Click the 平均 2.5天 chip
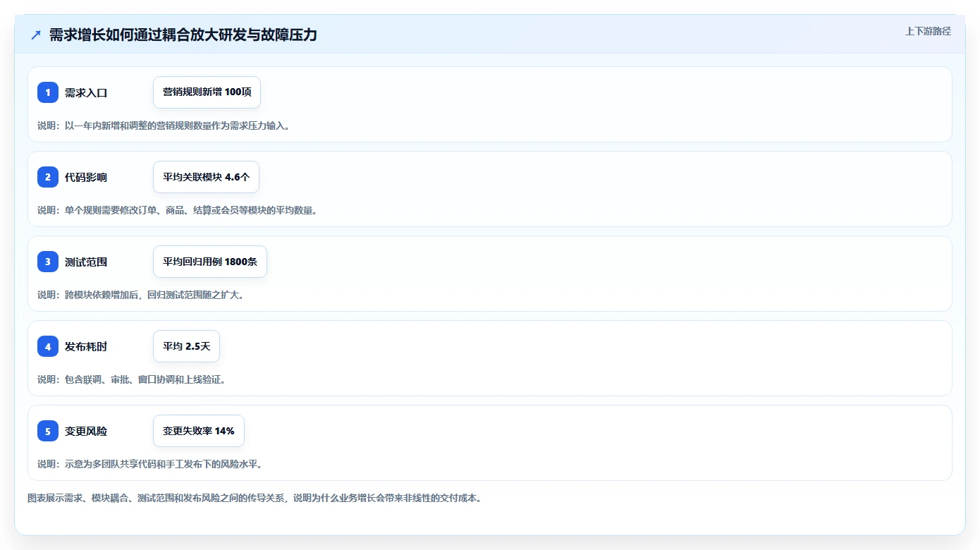The height and width of the screenshot is (550, 980). point(186,346)
